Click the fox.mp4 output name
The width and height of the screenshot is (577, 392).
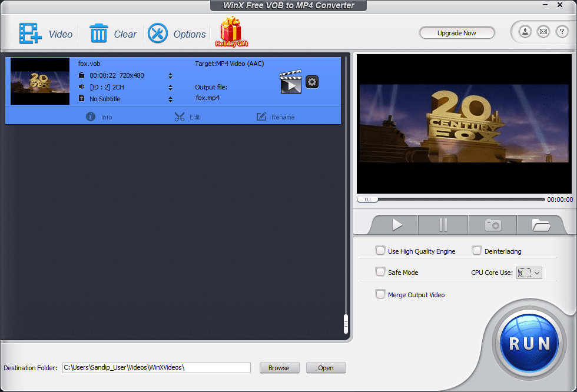(207, 98)
